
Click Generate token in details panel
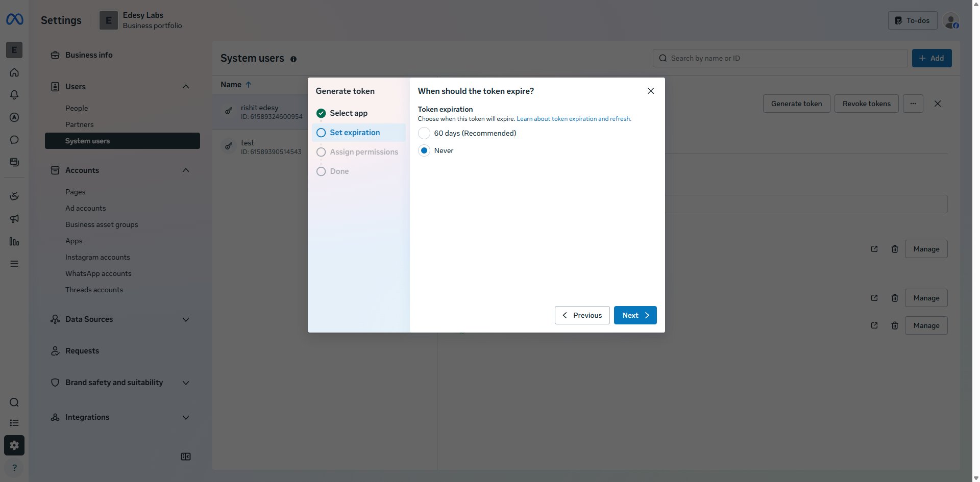[x=797, y=104]
